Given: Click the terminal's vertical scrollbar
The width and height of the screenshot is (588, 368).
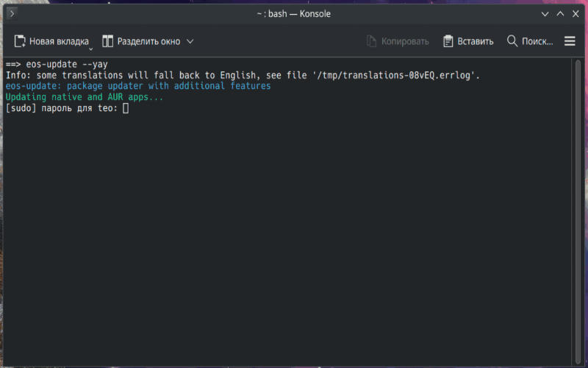Looking at the screenshot, I should tap(578, 211).
